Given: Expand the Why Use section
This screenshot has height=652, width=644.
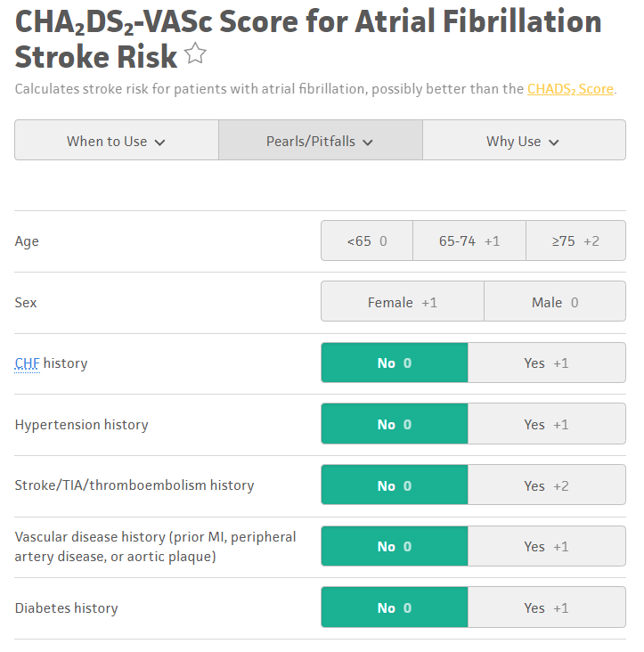Looking at the screenshot, I should click(523, 141).
